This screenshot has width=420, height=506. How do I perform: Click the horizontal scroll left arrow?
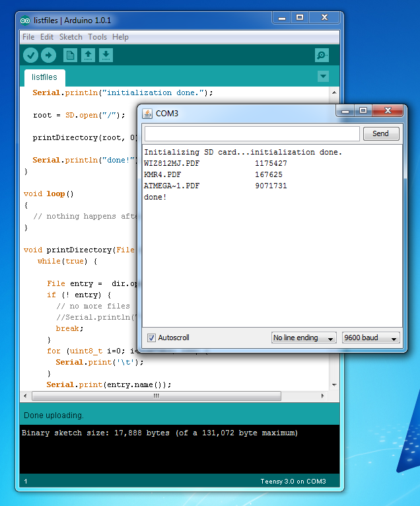click(x=26, y=396)
